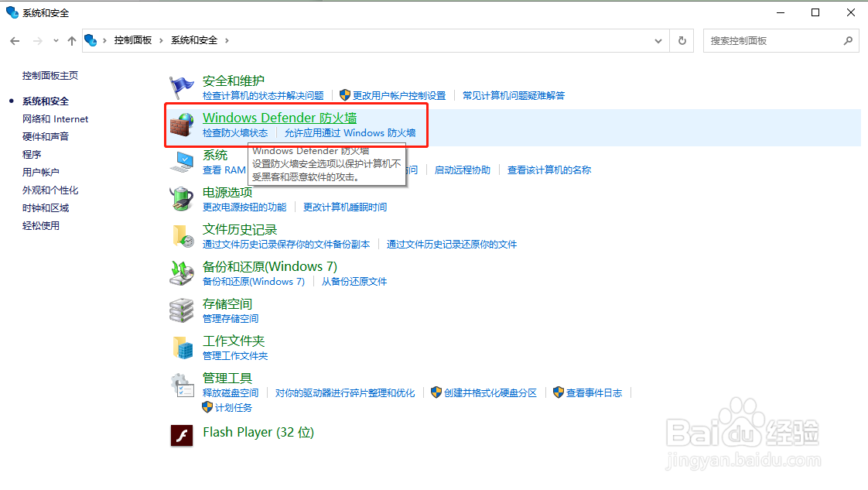Click the Storage Spaces drives icon

pos(182,310)
